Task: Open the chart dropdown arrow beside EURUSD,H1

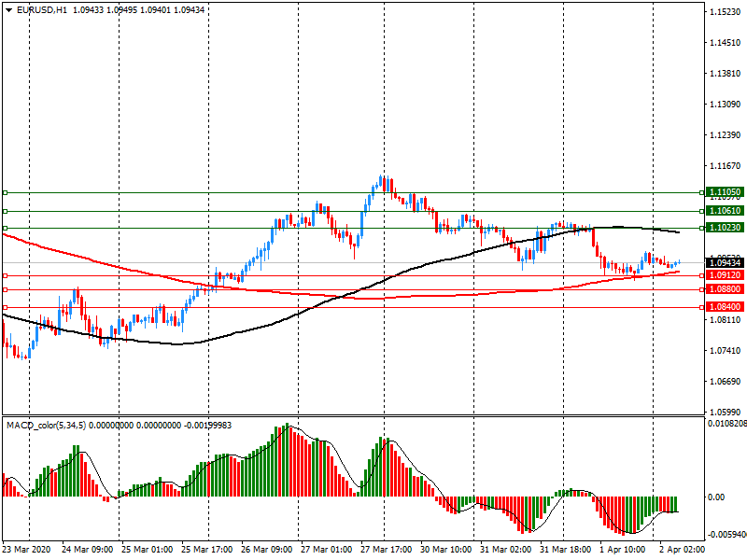Action: tap(8, 8)
